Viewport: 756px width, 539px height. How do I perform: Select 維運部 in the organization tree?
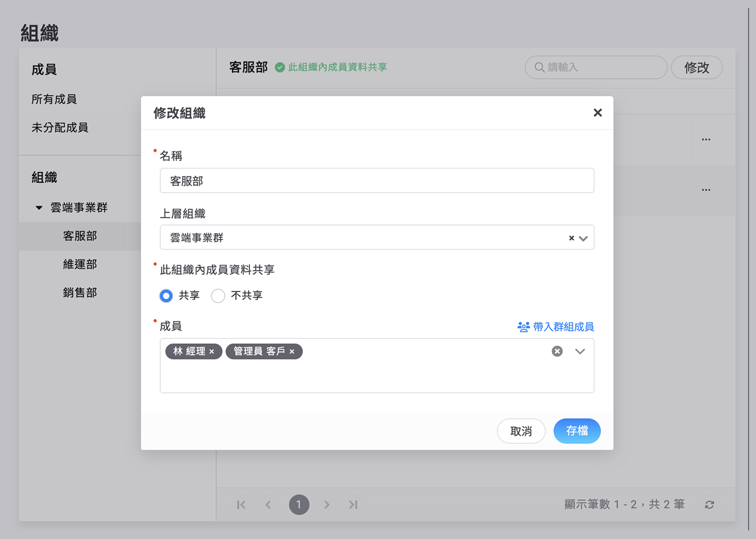coord(80,264)
